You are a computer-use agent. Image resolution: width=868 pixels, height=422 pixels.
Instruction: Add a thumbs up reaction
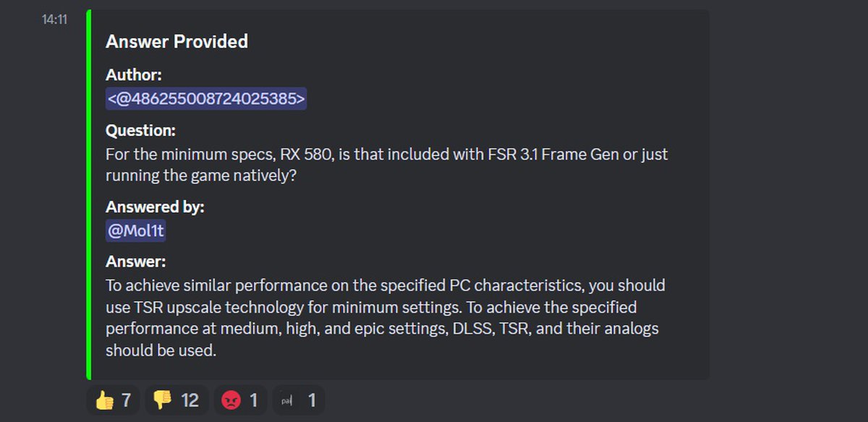pos(105,400)
